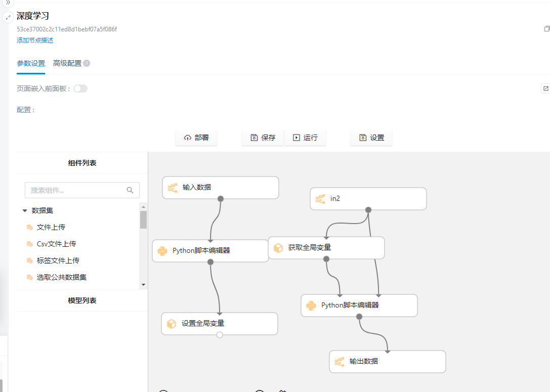Image resolution: width=550 pixels, height=392 pixels.
Task: Click the 设置全局变量 cube icon
Action: [172, 324]
